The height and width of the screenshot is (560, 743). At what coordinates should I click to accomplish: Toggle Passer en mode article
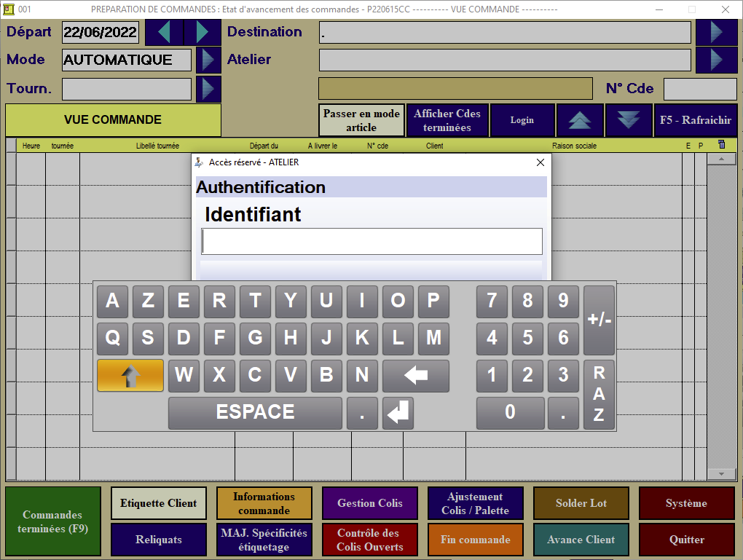(361, 120)
